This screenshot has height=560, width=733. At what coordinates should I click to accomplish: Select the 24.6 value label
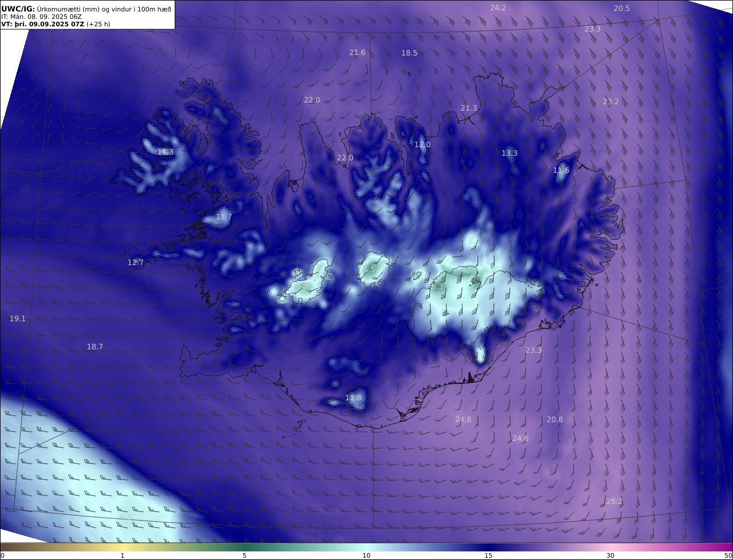520,438
